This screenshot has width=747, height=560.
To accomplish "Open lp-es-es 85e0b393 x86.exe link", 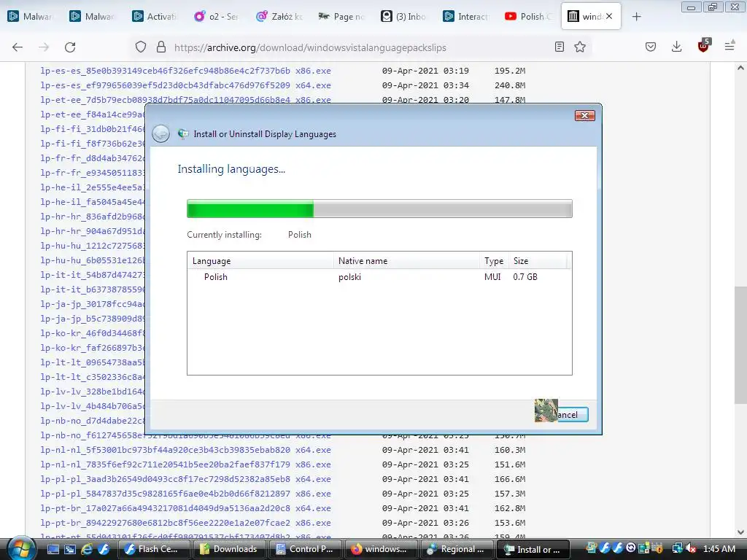I will click(185, 71).
